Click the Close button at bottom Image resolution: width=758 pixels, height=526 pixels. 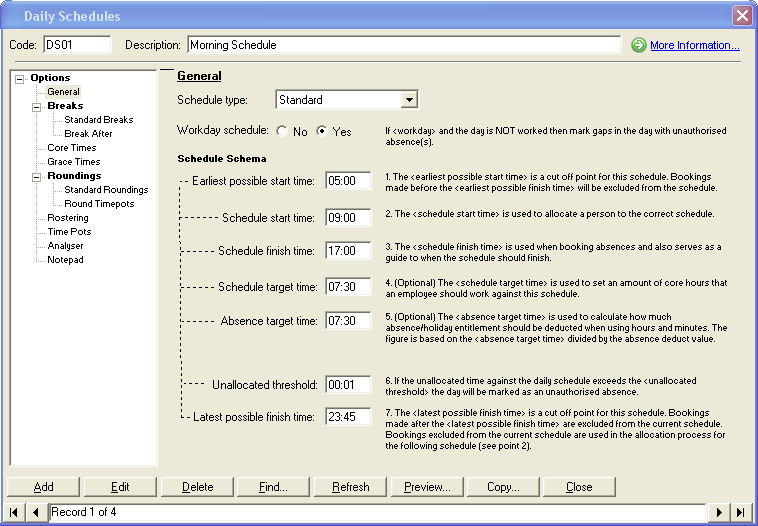579,487
